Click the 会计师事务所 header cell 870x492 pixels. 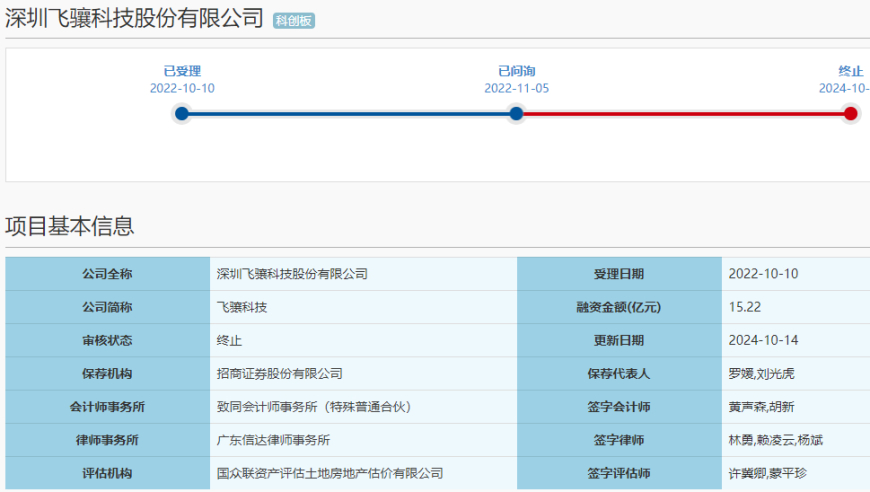tap(108, 407)
